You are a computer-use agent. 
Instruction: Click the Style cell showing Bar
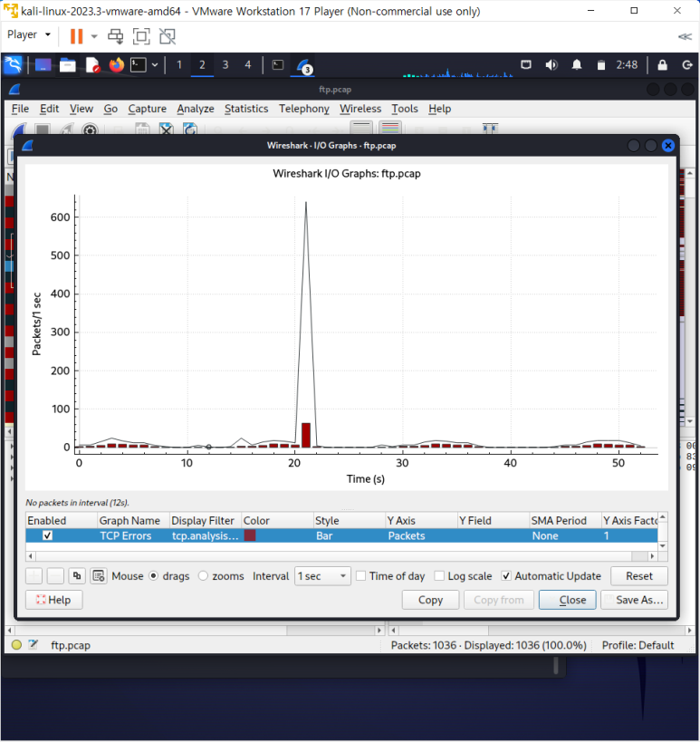coord(350,535)
